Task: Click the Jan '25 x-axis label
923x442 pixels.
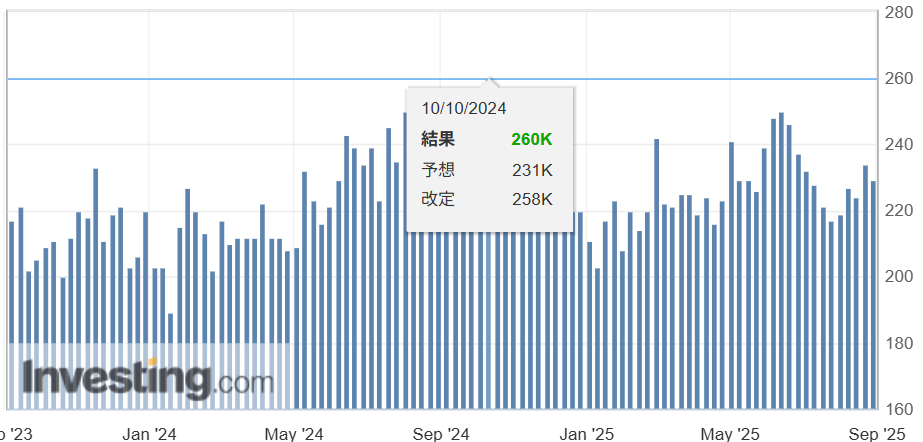Action: 587,434
